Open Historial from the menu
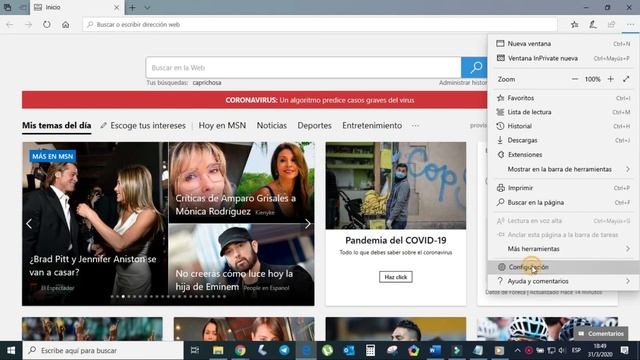This screenshot has width=640, height=360. 563,126
